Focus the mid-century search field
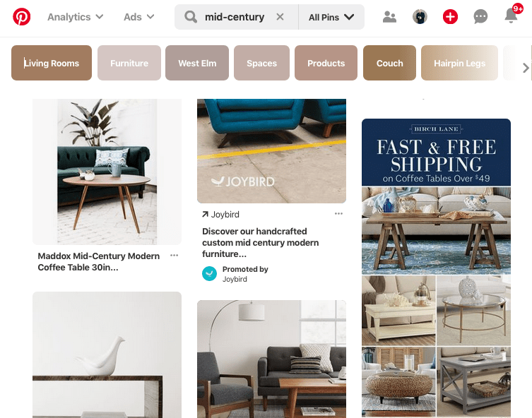Screen dimensions: 532x418 (234, 17)
